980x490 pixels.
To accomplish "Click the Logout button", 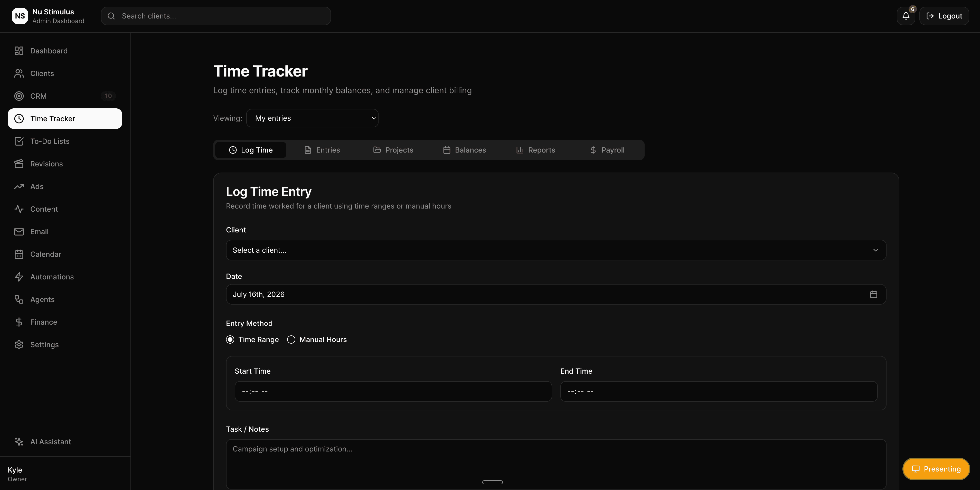I will coord(944,16).
